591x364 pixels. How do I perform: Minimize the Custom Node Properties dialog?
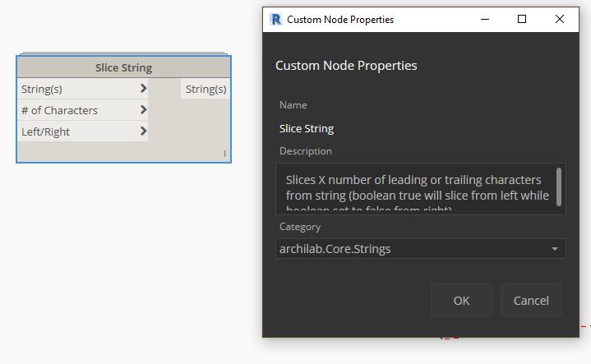(484, 19)
